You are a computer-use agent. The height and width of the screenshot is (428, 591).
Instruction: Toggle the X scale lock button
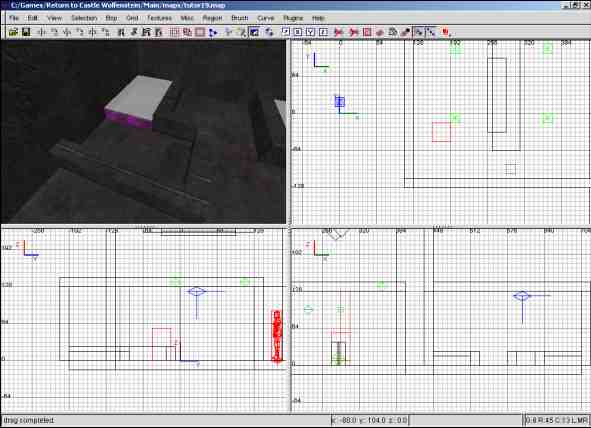[x=298, y=32]
